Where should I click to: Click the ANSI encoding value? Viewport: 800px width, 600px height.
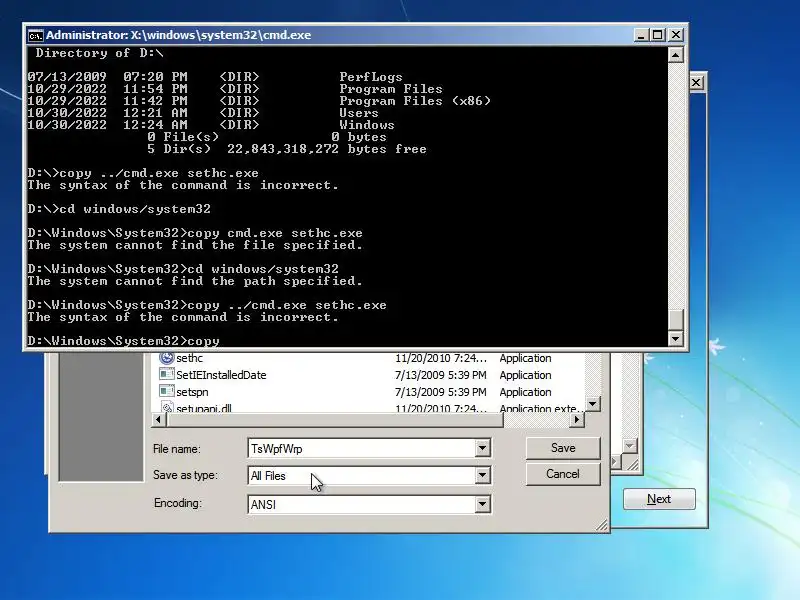tap(263, 505)
